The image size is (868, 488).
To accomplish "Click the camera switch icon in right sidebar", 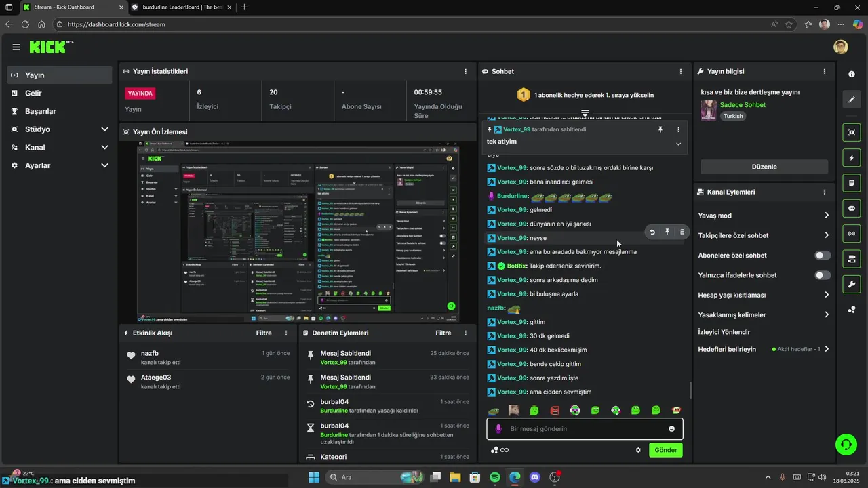I will point(852,259).
